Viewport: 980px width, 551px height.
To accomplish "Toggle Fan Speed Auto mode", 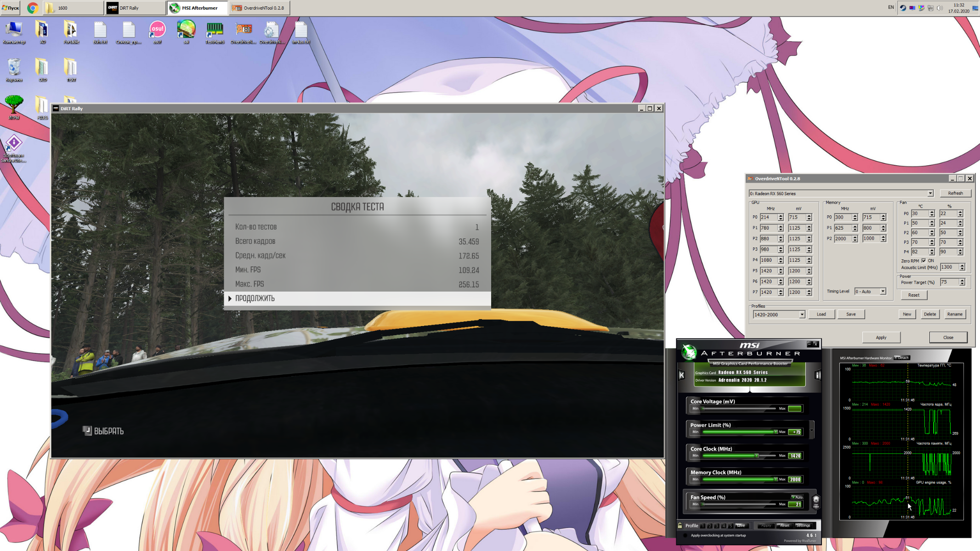I will 797,497.
